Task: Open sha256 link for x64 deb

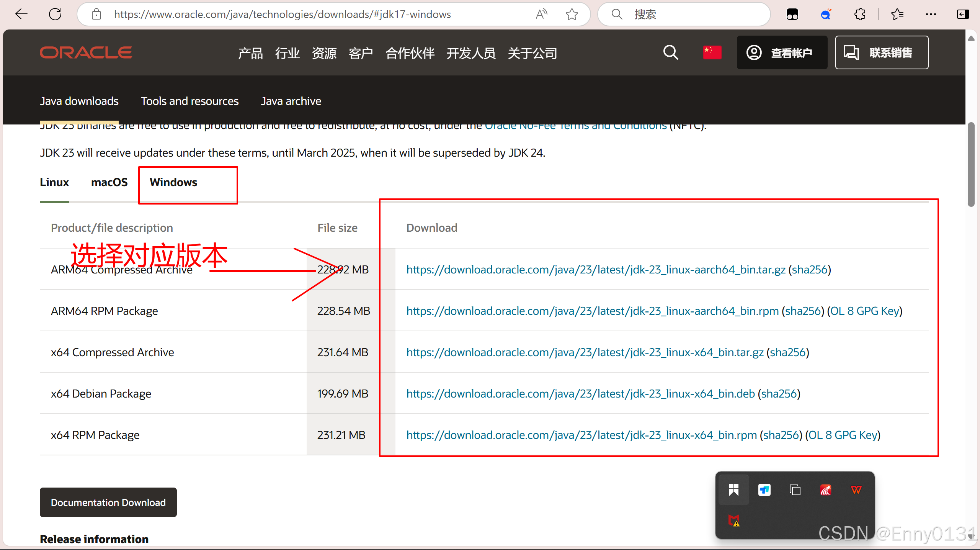Action: (x=779, y=394)
